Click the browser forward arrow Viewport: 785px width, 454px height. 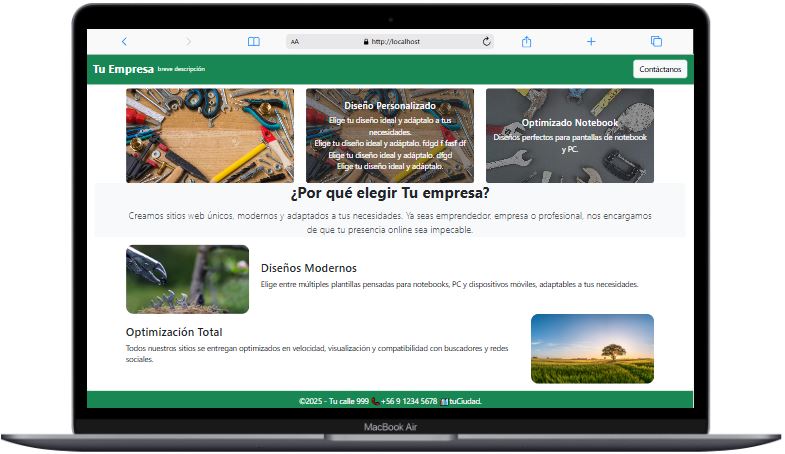(x=188, y=42)
